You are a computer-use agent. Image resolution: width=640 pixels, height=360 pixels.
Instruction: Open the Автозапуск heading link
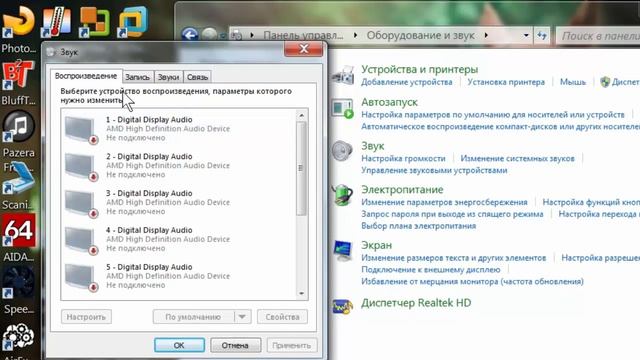[389, 102]
